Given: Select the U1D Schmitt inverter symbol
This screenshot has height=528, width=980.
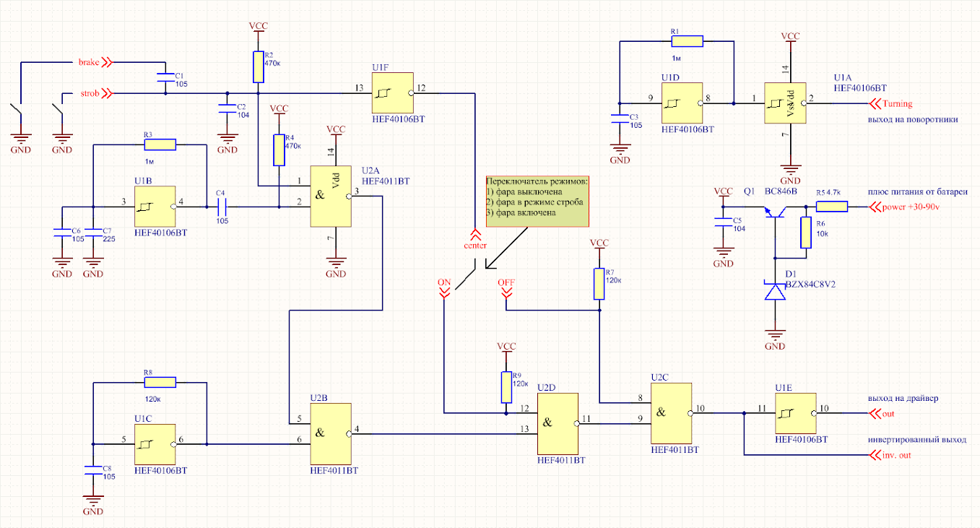Looking at the screenshot, I should pos(682,103).
